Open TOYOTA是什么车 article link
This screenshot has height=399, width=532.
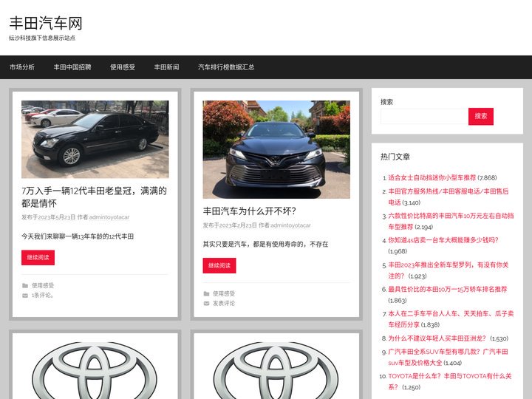[x=450, y=381]
